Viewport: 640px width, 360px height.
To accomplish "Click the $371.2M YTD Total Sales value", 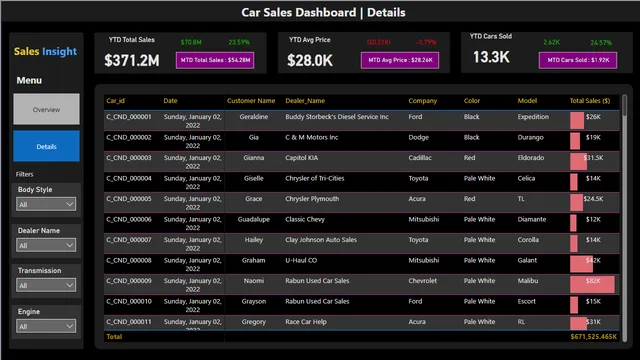I will point(131,60).
